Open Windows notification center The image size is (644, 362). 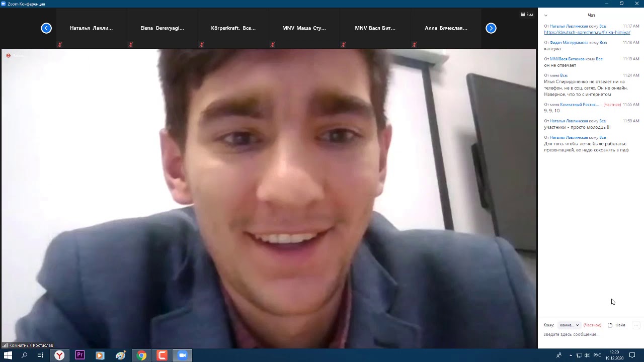point(632,355)
